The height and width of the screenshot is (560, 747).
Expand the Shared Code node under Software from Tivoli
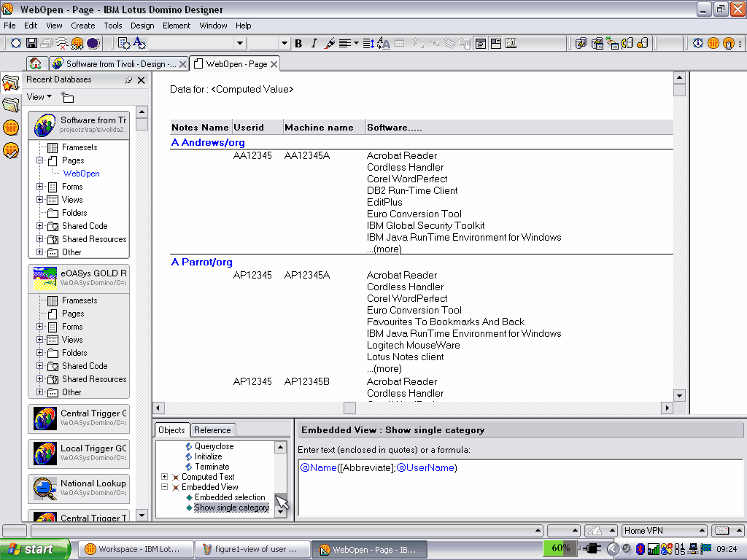(40, 226)
